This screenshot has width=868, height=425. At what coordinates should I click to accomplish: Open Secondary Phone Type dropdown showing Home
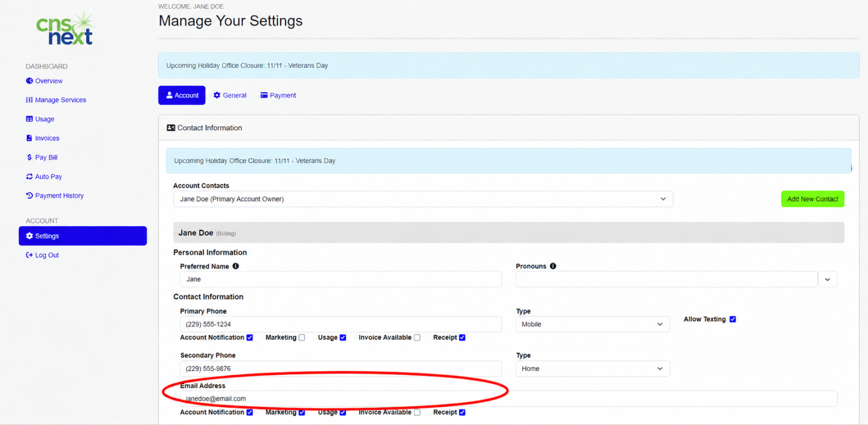pyautogui.click(x=592, y=369)
